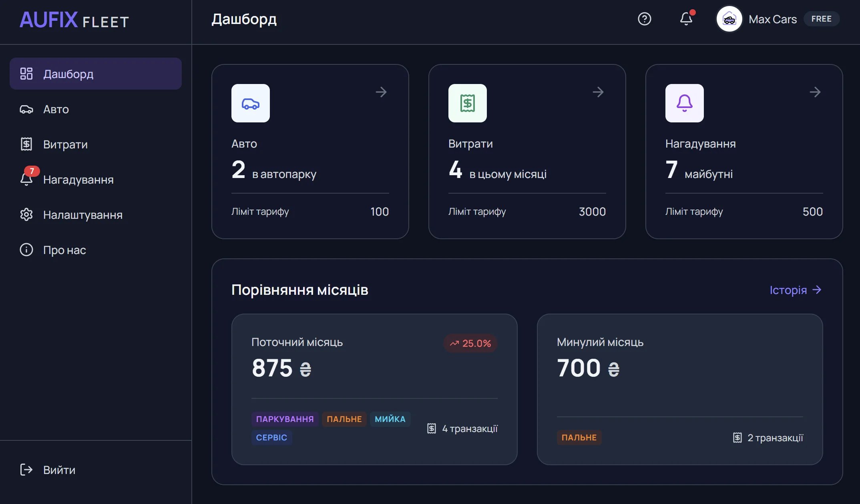Image resolution: width=860 pixels, height=504 pixels.
Task: Click the СЕРВІС category tag
Action: pyautogui.click(x=271, y=438)
